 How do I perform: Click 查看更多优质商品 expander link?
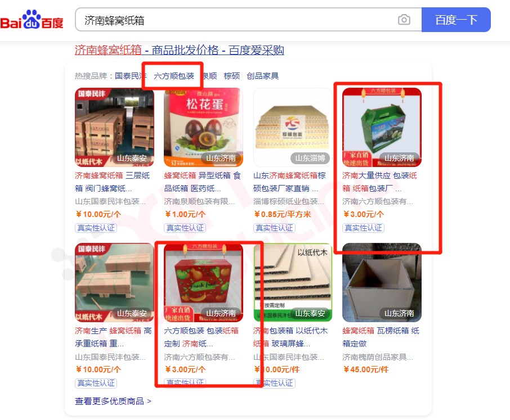(113, 401)
